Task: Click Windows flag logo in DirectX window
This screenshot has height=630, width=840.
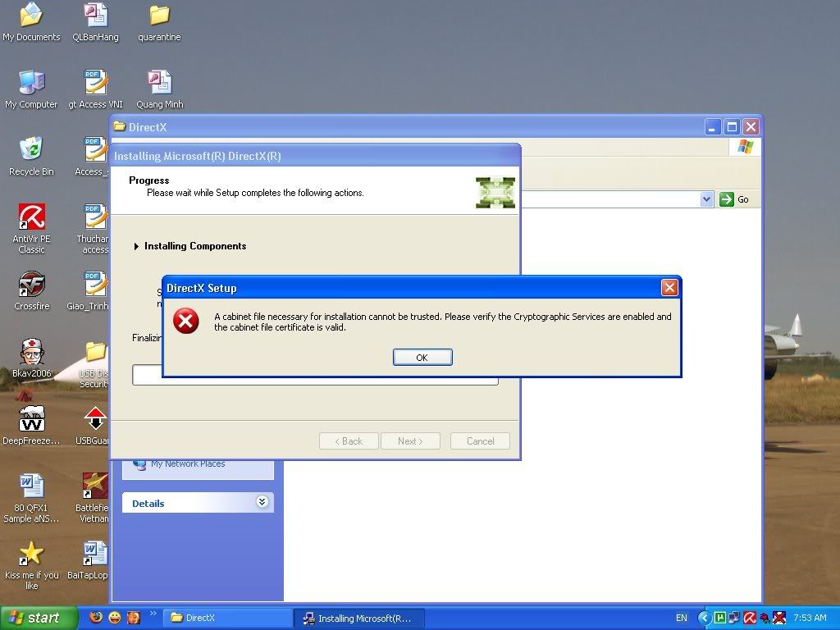Action: point(745,146)
